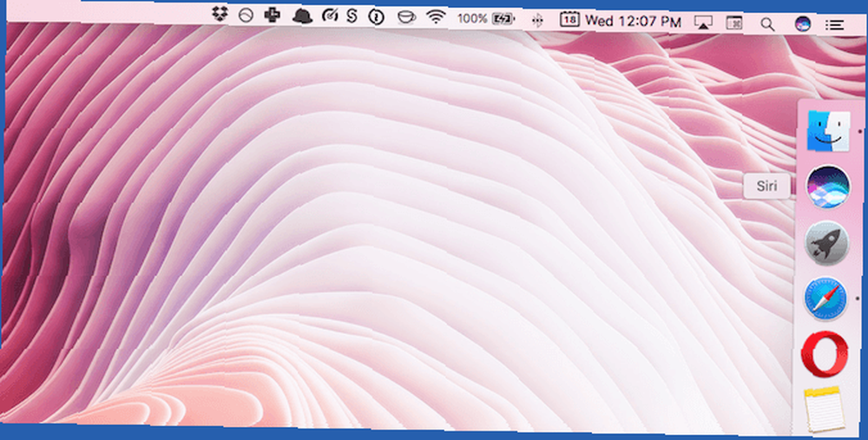Viewport: 868px width, 440px height.
Task: Open the coffee cup menu bar icon
Action: pyautogui.click(x=406, y=17)
